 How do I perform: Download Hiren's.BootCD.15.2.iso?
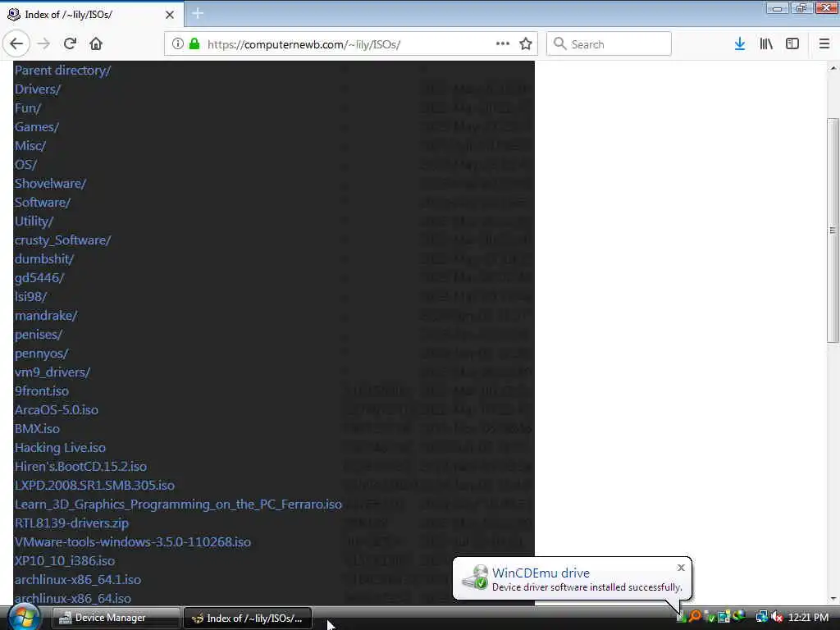(x=80, y=467)
